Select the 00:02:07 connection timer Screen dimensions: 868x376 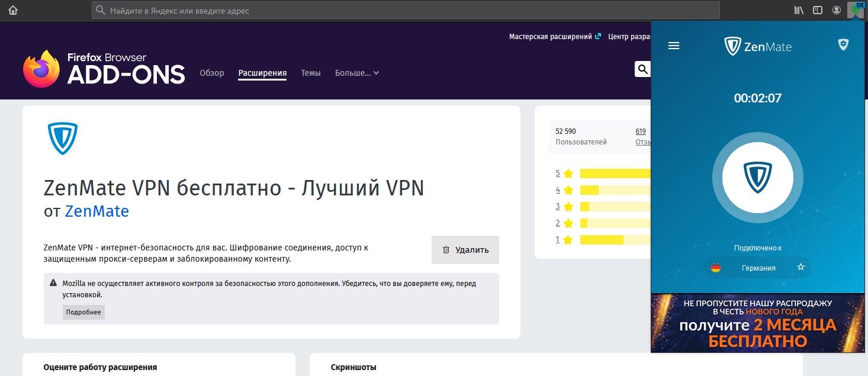tap(758, 98)
